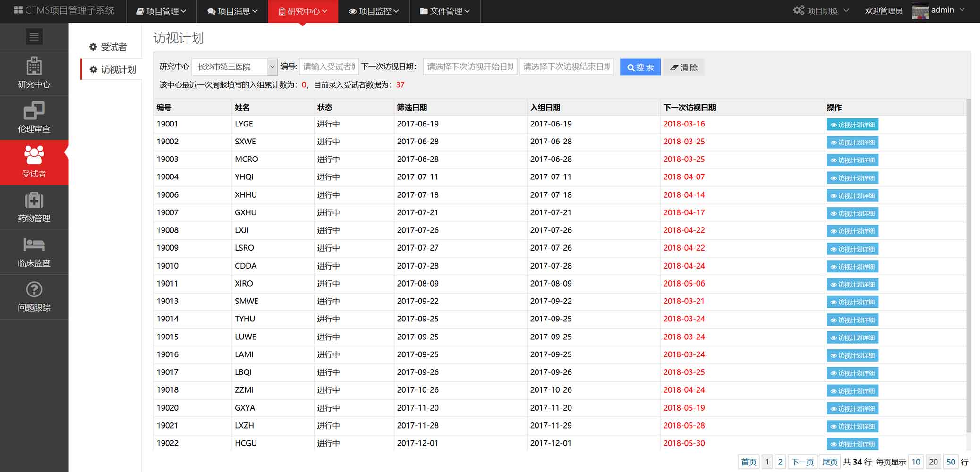
Task: View visit plan details for 19018
Action: tap(852, 391)
